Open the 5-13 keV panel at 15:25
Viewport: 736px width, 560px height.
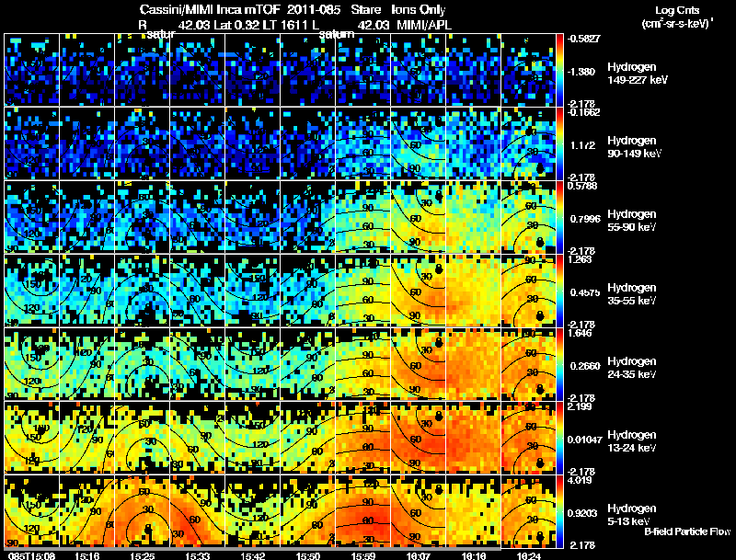(143, 511)
